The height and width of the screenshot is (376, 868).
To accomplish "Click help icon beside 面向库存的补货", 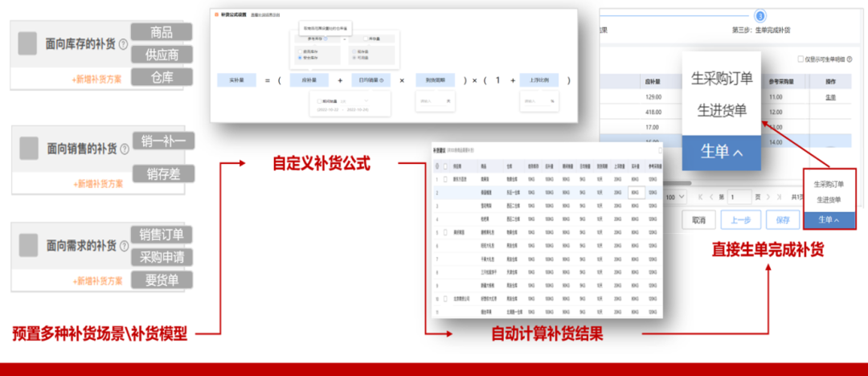I will [123, 46].
